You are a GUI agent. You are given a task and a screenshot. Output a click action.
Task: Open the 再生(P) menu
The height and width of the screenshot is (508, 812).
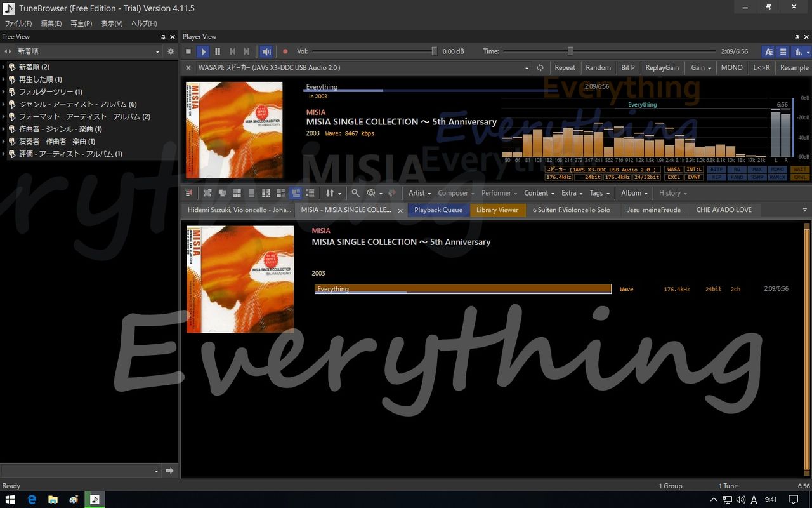click(81, 23)
